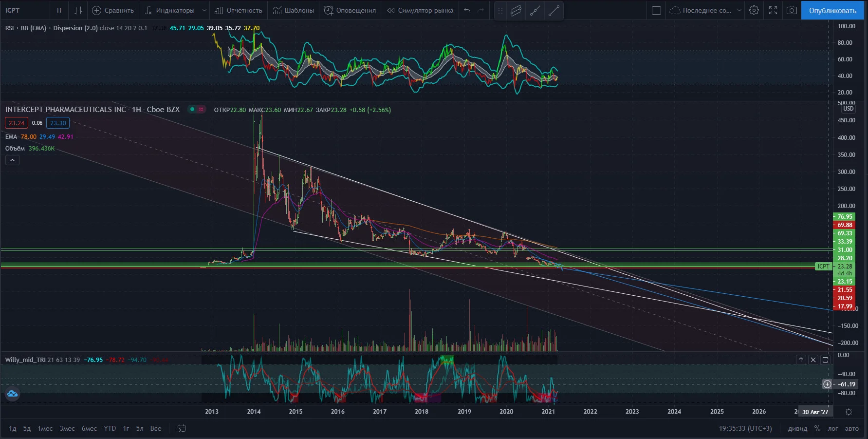Close the Willy_mid_TRI indicator pane

coord(813,360)
